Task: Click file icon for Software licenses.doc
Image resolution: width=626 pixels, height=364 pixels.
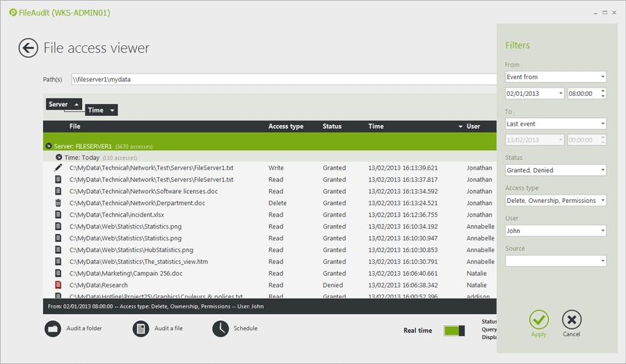Action: tap(58, 191)
